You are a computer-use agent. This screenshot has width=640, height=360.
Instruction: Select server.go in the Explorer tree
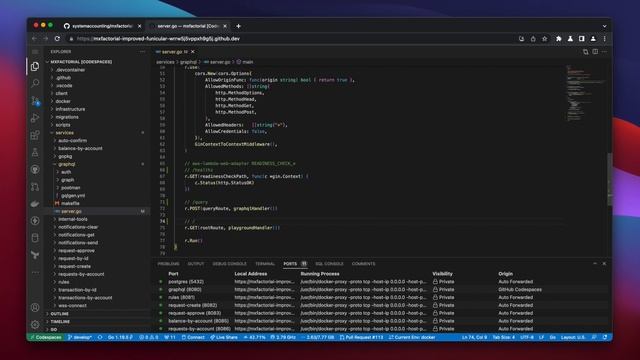point(71,211)
